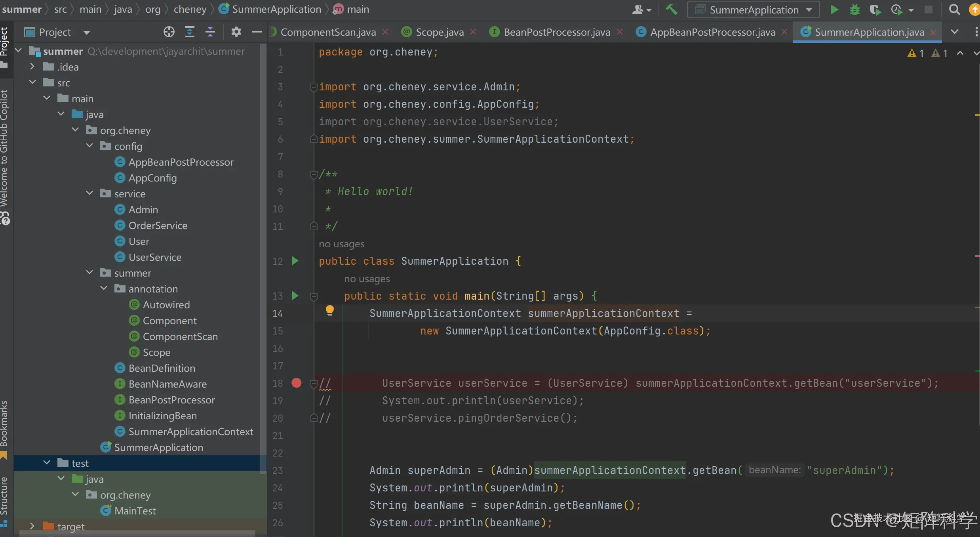The height and width of the screenshot is (537, 980).
Task: Open Project panel settings gear
Action: click(x=236, y=32)
